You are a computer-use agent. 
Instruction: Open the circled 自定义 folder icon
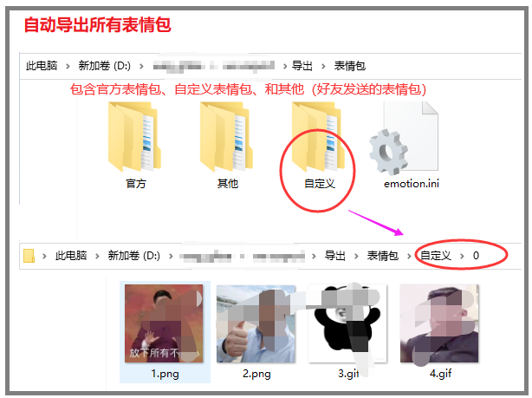tap(318, 137)
